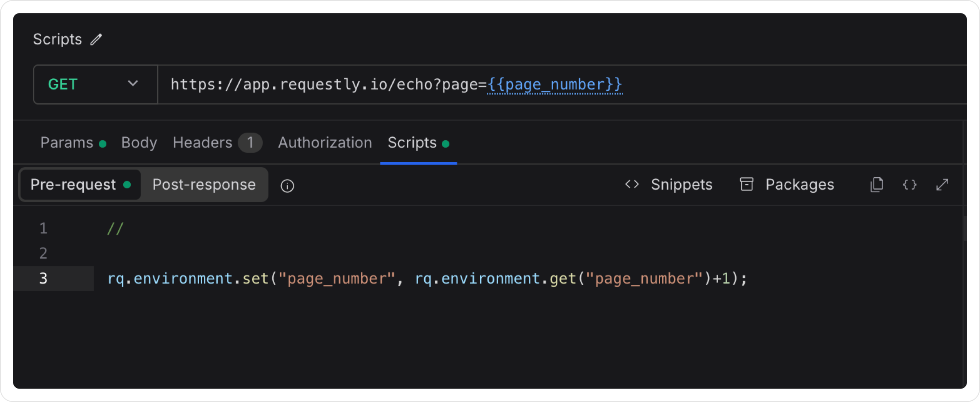Screen dimensions: 980x402
Task: Switch to the Params tab
Action: pyautogui.click(x=73, y=143)
